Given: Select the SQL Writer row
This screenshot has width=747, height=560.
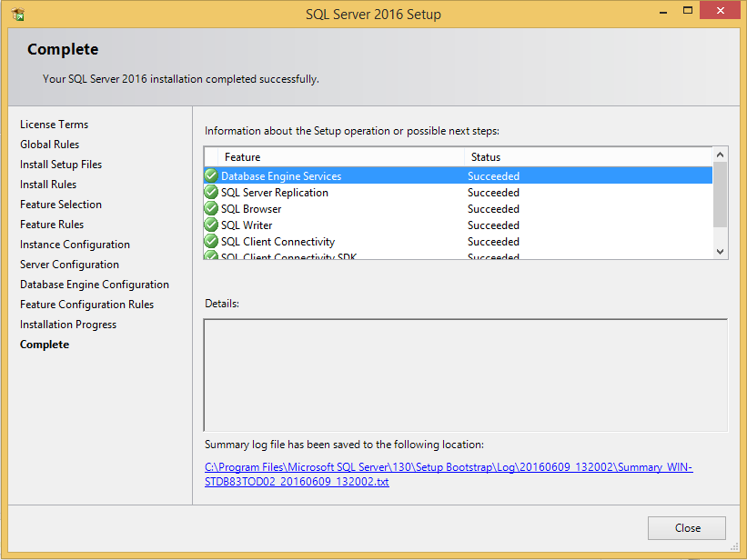Looking at the screenshot, I should point(459,225).
